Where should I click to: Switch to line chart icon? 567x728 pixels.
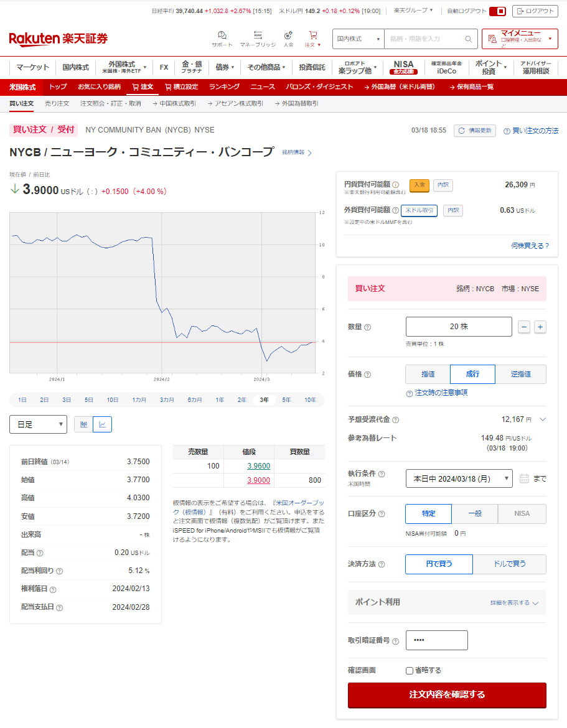pyautogui.click(x=102, y=424)
